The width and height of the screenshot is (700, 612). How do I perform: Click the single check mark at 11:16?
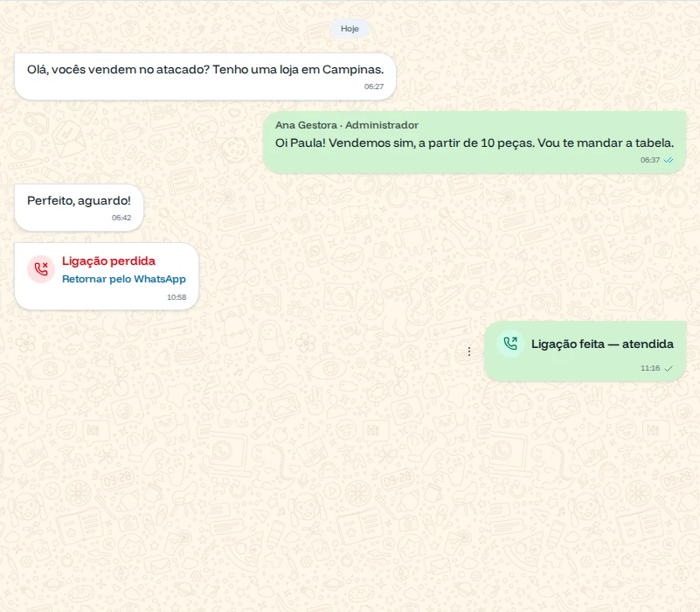pos(669,369)
